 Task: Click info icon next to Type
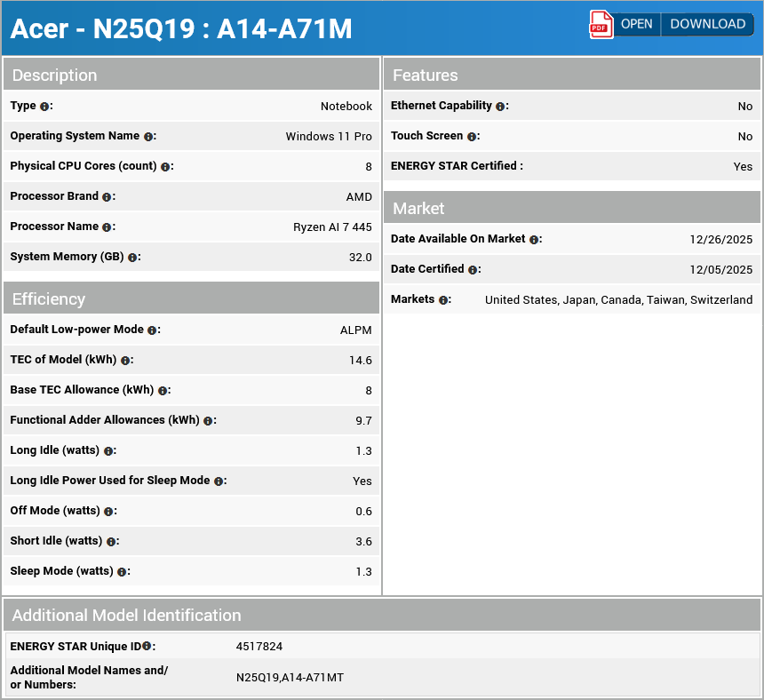coord(44,107)
